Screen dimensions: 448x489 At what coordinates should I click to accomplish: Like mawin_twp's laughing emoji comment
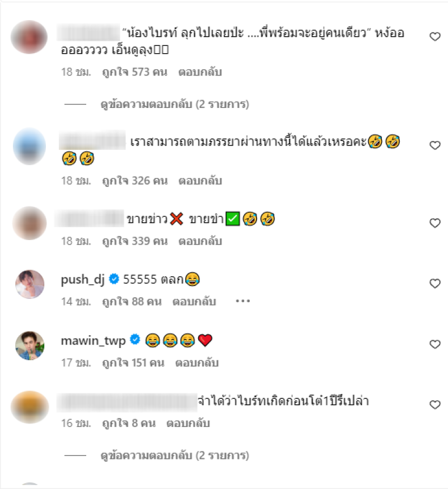point(435,344)
